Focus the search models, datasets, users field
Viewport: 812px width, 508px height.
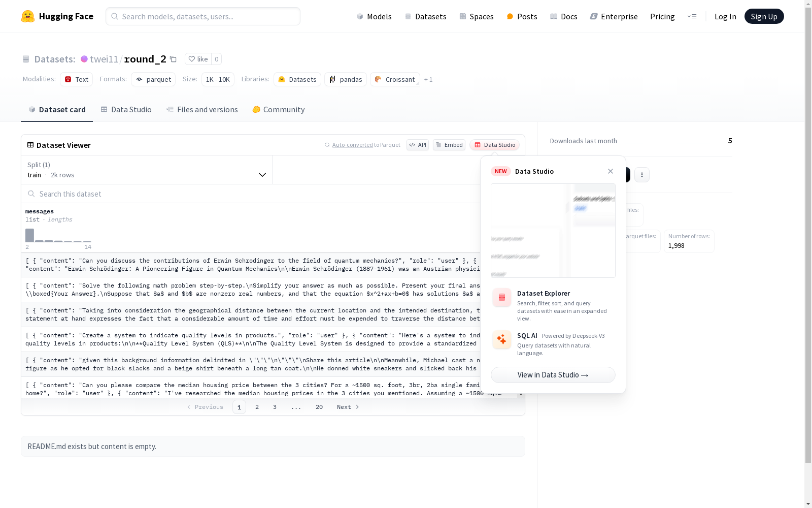pos(203,16)
